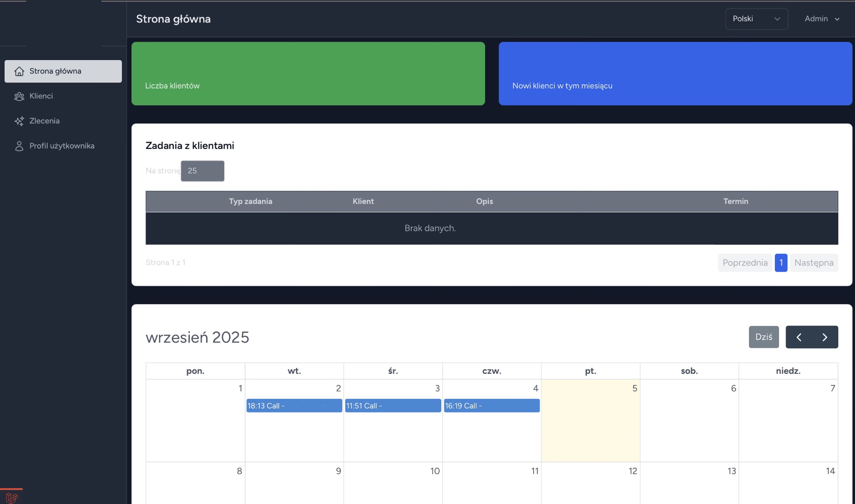This screenshot has width=855, height=504.
Task: Open the 11:51 Call calendar event
Action: (392, 406)
